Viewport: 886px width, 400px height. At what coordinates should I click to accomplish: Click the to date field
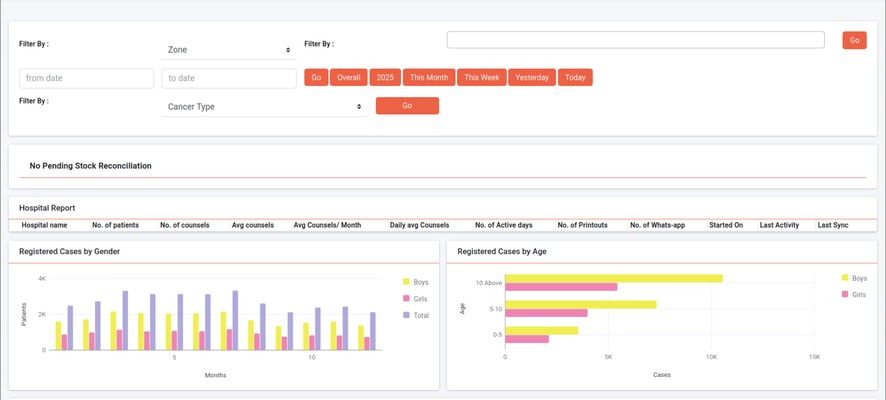[x=228, y=78]
